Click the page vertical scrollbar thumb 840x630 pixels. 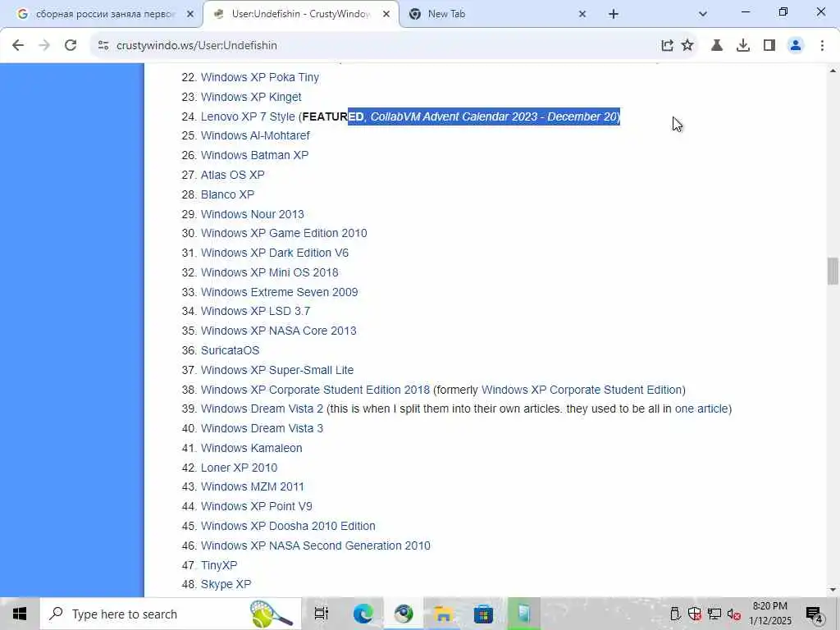point(833,271)
